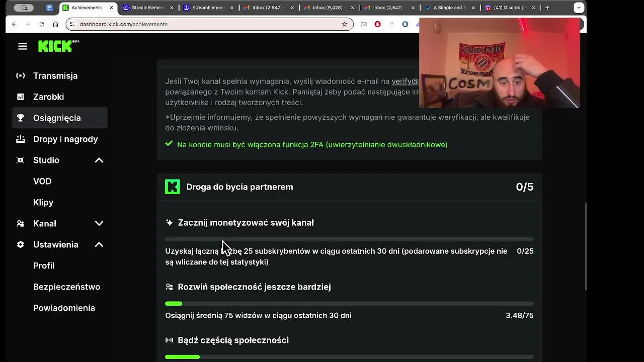Bookmark this page with the star

(x=345, y=24)
